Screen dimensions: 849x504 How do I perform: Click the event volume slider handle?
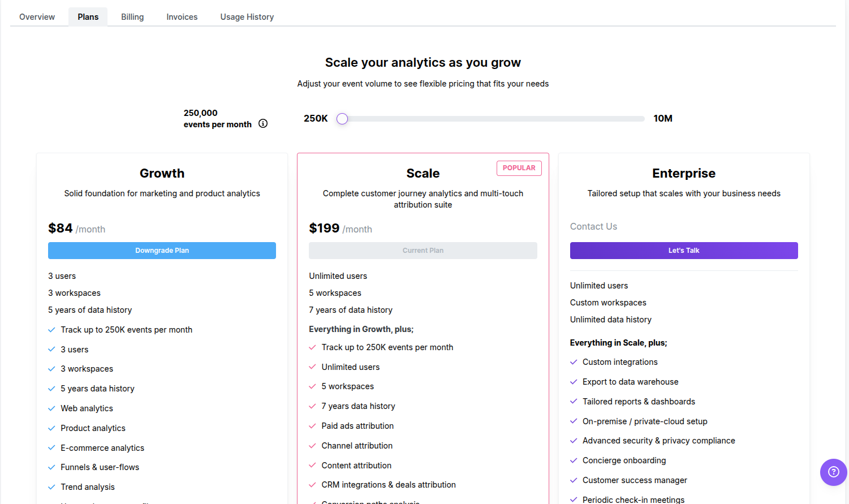click(342, 119)
